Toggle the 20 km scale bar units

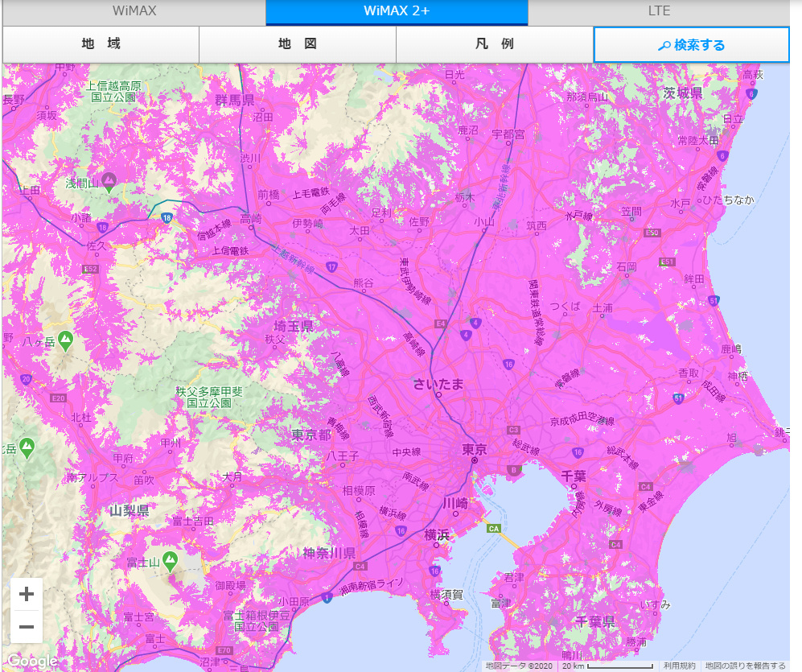(x=607, y=666)
